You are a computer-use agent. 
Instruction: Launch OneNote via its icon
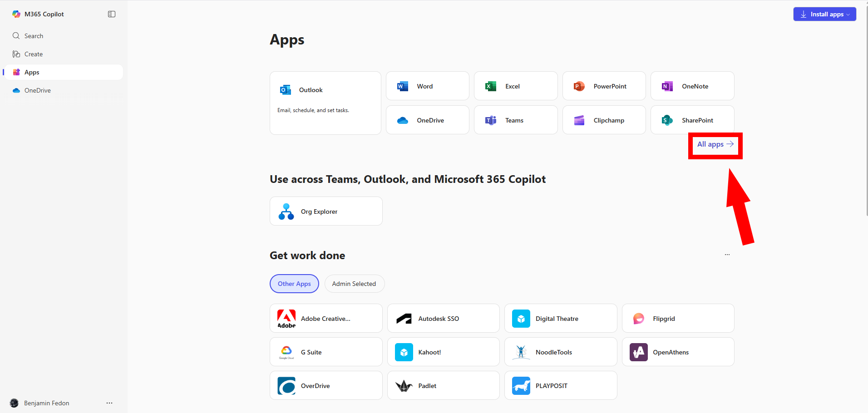667,86
